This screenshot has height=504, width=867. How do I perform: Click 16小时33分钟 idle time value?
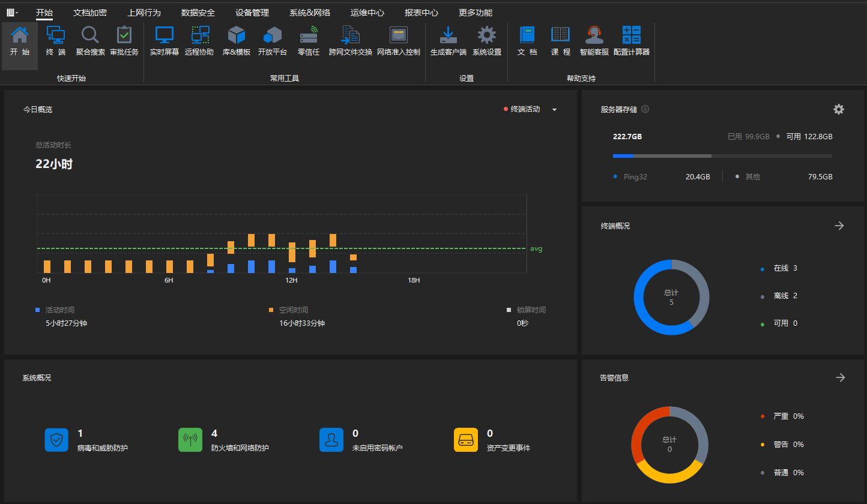[302, 323]
